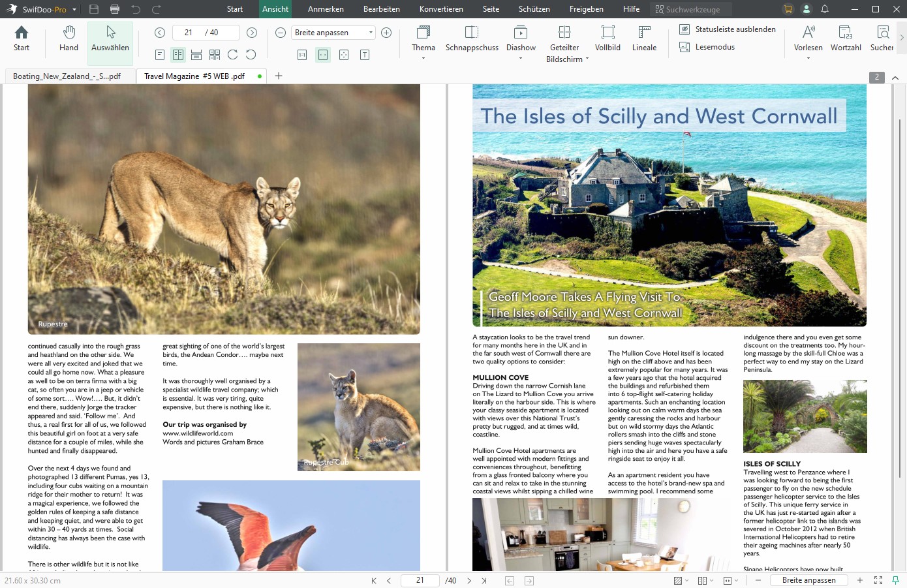Viewport: 907px width, 588px height.
Task: Set zoom to actual size 1:1
Action: click(x=302, y=55)
